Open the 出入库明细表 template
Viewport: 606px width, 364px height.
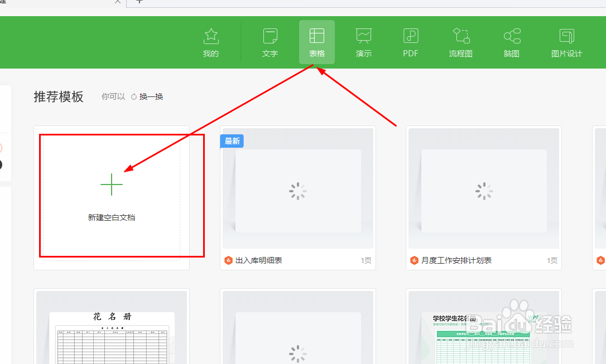[x=297, y=192]
